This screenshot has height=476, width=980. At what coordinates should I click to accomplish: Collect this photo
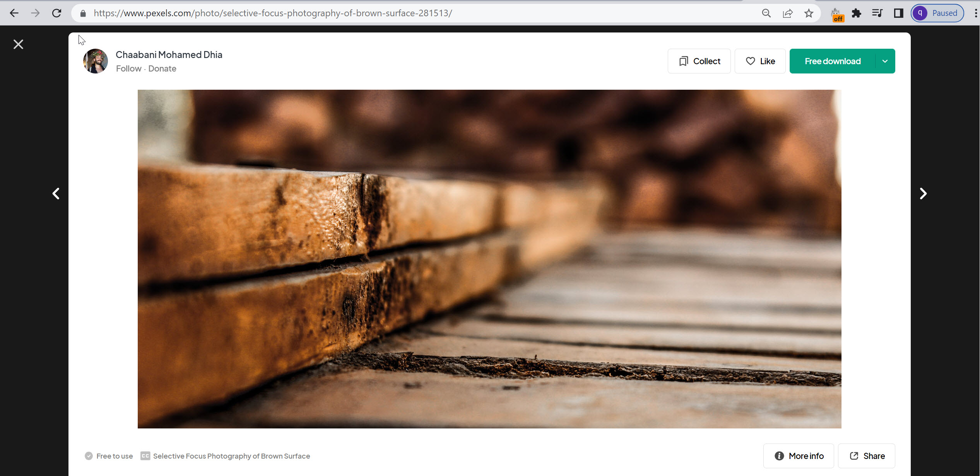pos(699,61)
